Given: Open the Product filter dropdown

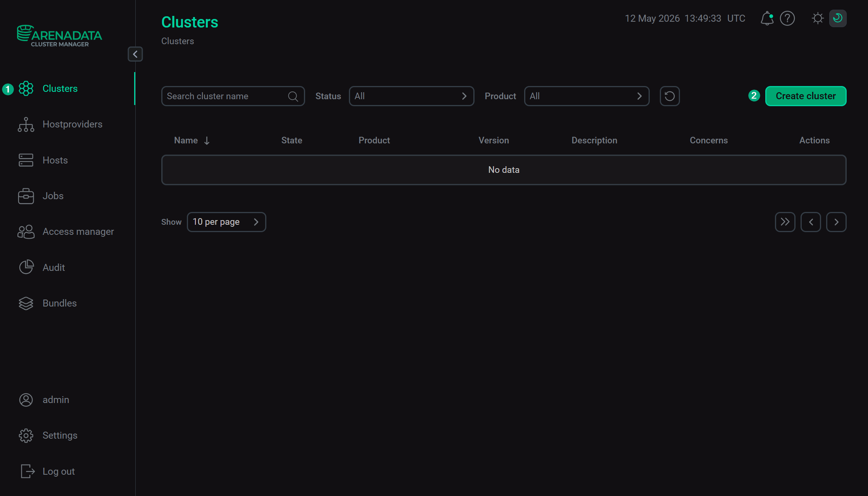Looking at the screenshot, I should (587, 96).
